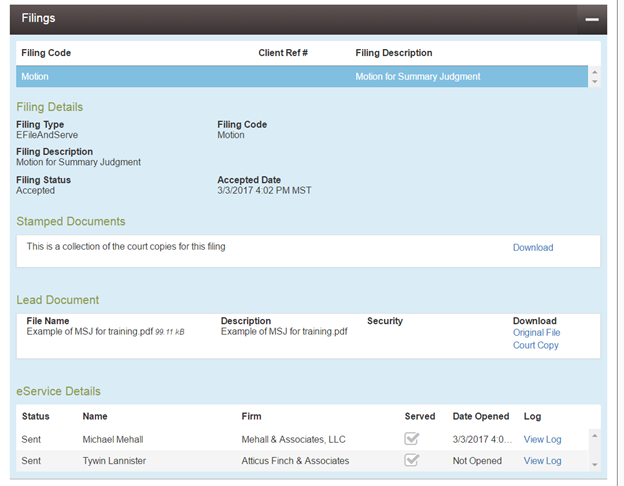Click scroll-down arrow in the filings list
624x486 pixels.
tap(595, 82)
